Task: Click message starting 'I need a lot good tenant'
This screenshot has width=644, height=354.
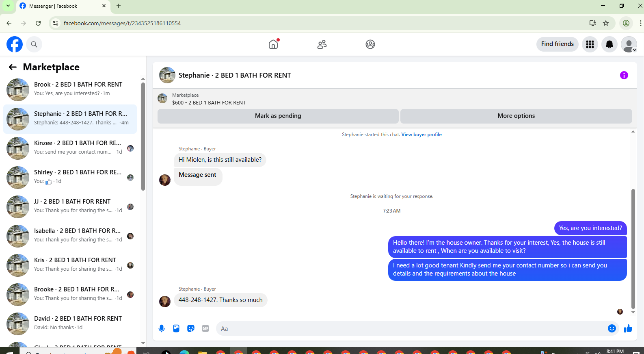Action: pos(507,269)
